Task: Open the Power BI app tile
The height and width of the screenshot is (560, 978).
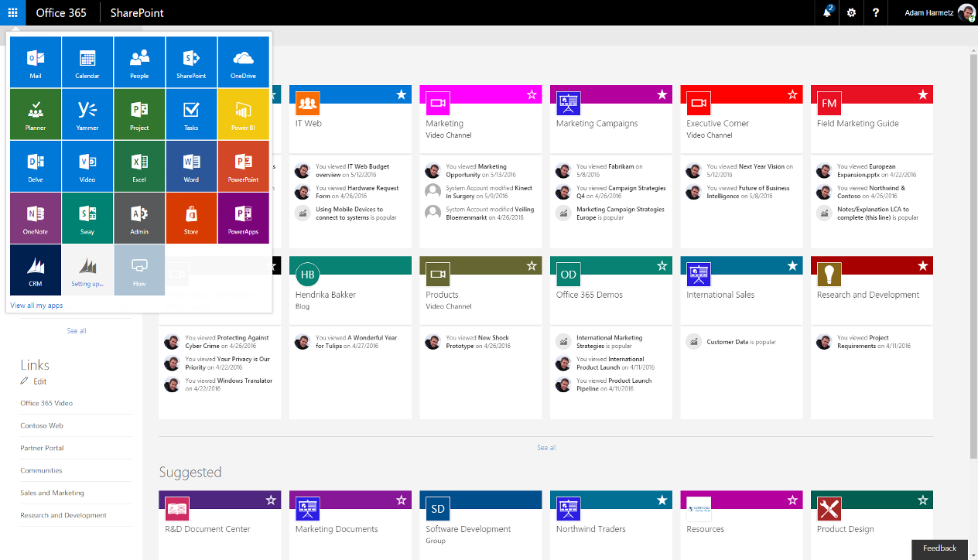Action: (x=243, y=114)
